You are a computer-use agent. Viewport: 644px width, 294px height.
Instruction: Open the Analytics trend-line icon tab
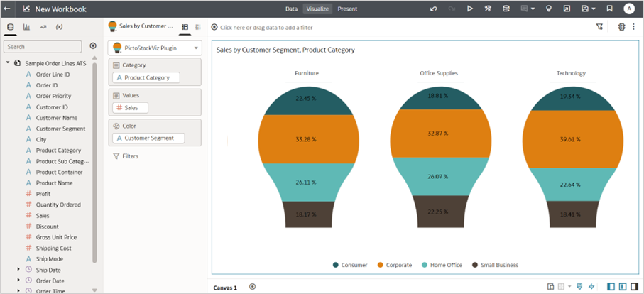click(x=43, y=27)
